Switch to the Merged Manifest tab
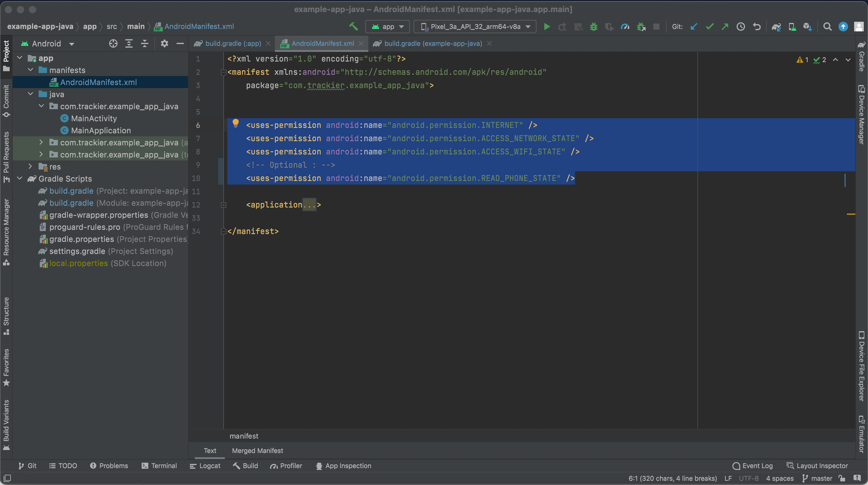This screenshot has height=485, width=868. point(257,450)
